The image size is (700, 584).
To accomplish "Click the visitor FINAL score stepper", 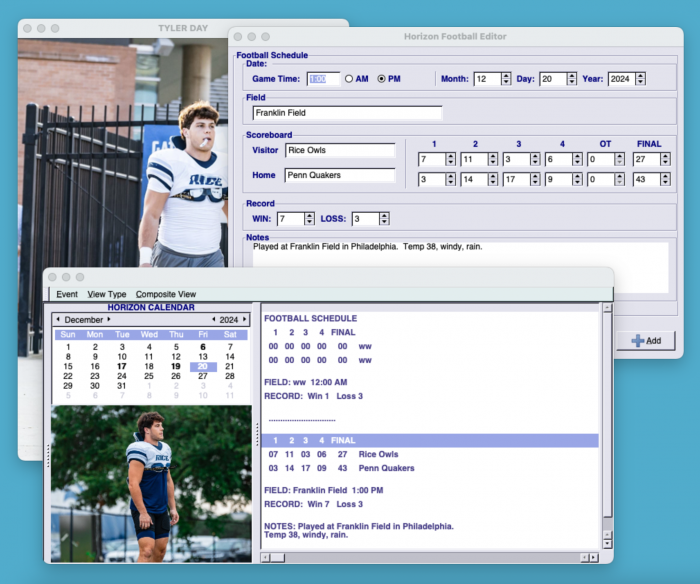I will (665, 159).
